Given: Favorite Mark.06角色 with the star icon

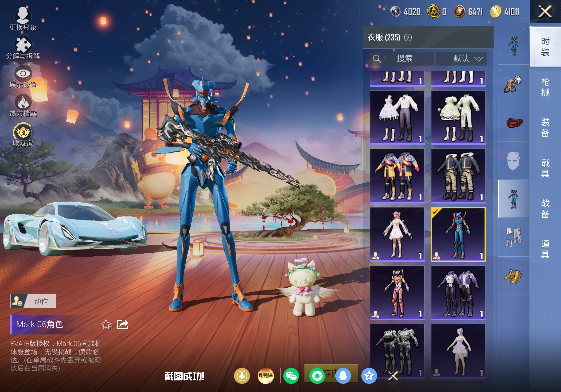Looking at the screenshot, I should tap(106, 324).
